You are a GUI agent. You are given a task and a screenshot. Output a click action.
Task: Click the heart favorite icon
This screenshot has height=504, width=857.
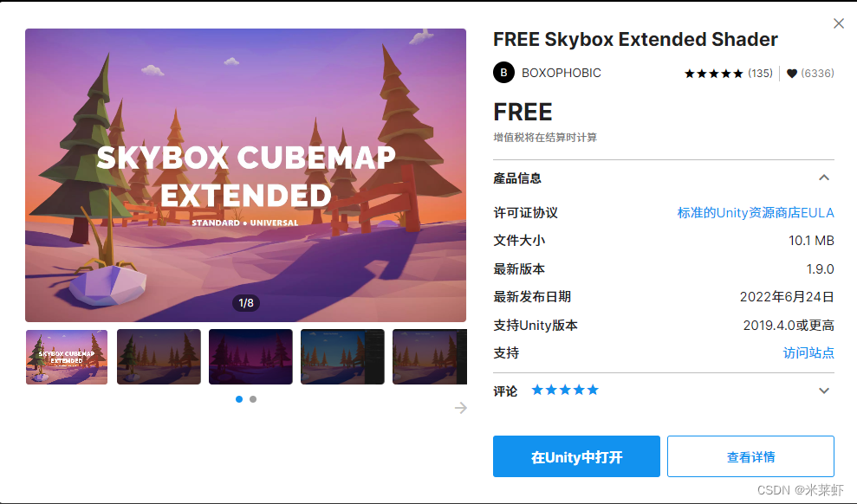coord(791,73)
